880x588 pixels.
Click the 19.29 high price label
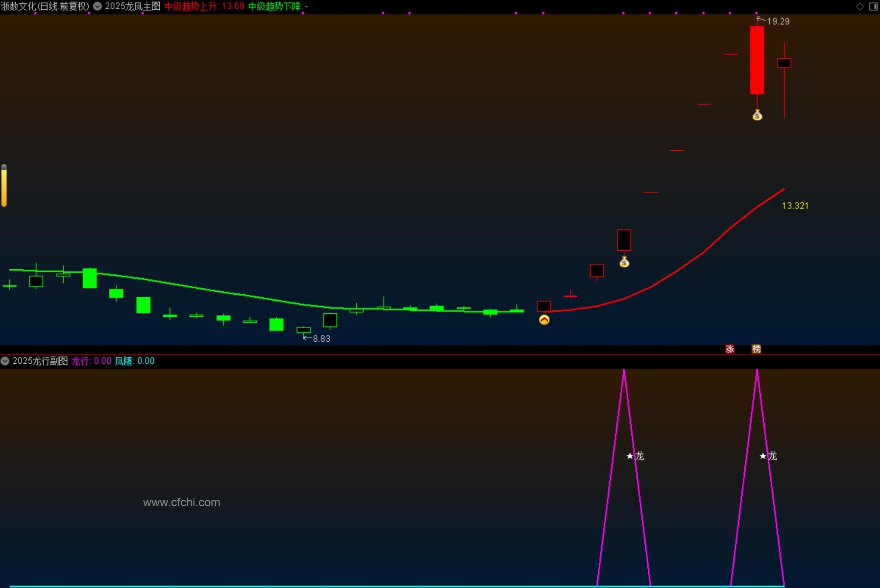coord(778,22)
